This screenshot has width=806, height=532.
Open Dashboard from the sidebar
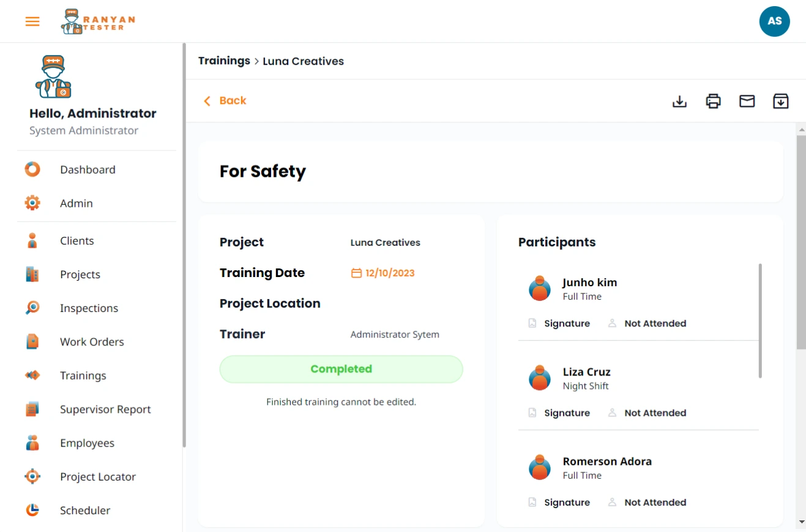pos(88,170)
